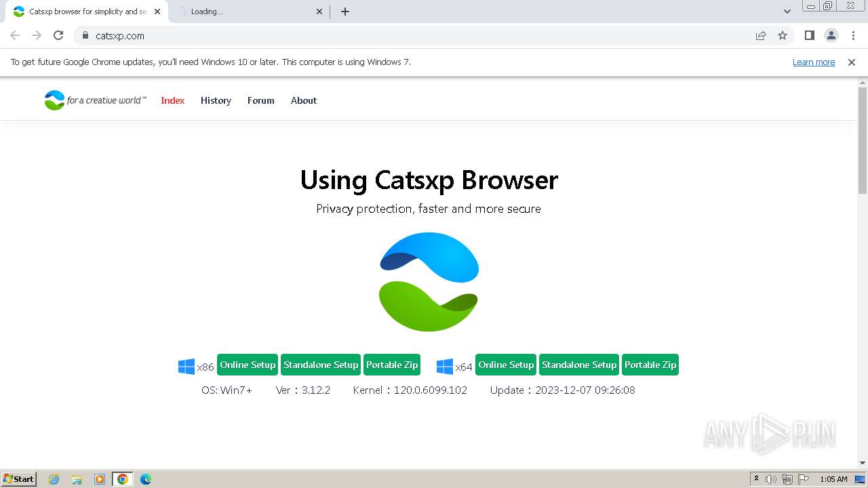Download x64 Online Setup
The image size is (868, 488).
tap(506, 365)
